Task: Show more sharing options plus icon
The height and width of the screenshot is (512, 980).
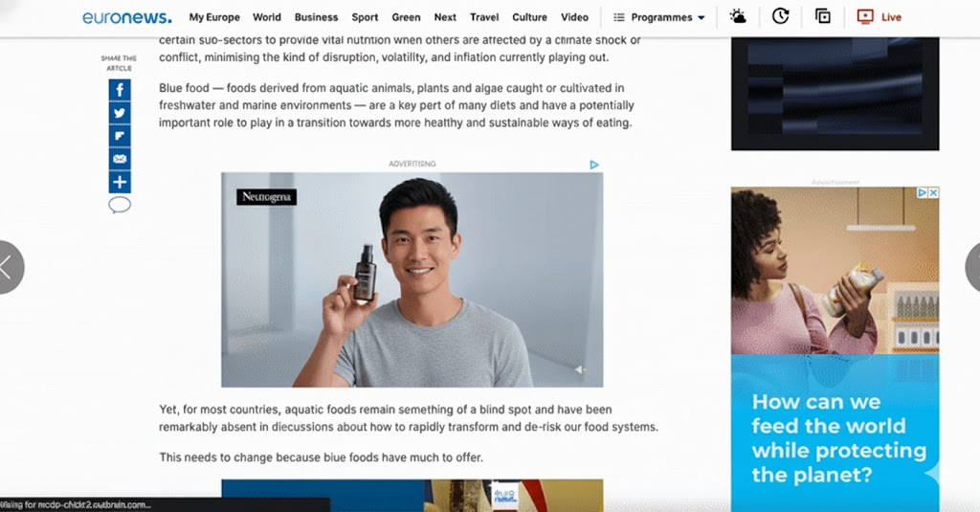Action: point(120,182)
